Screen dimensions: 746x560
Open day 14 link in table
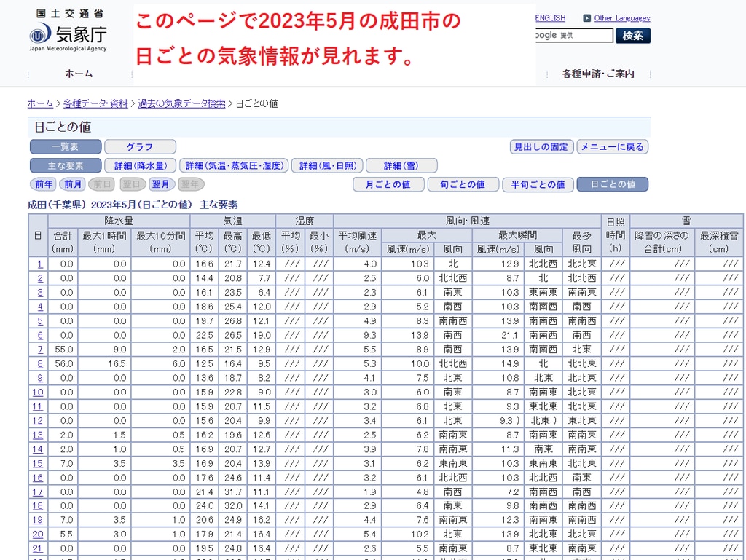(x=38, y=450)
